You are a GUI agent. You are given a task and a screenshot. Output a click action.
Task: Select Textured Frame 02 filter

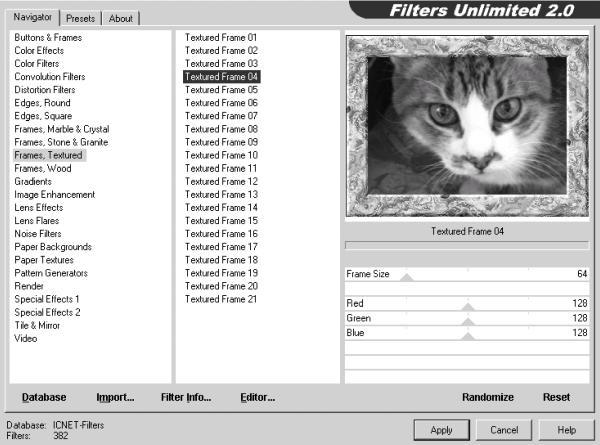(x=221, y=51)
